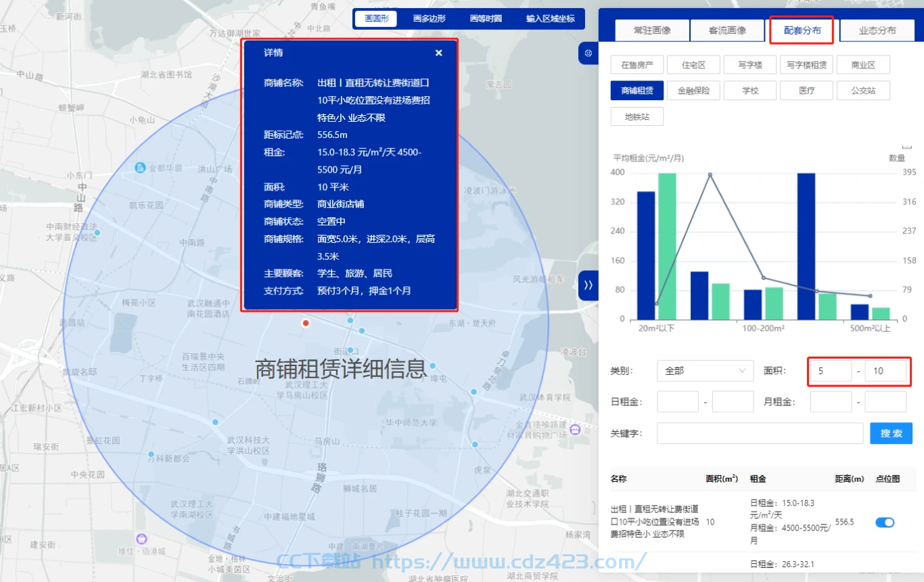
Task: Select the 公交站 category
Action: [x=863, y=90]
